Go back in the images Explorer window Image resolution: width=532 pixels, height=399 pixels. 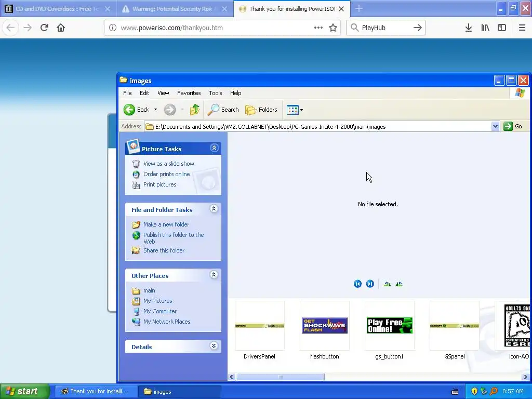click(x=137, y=110)
